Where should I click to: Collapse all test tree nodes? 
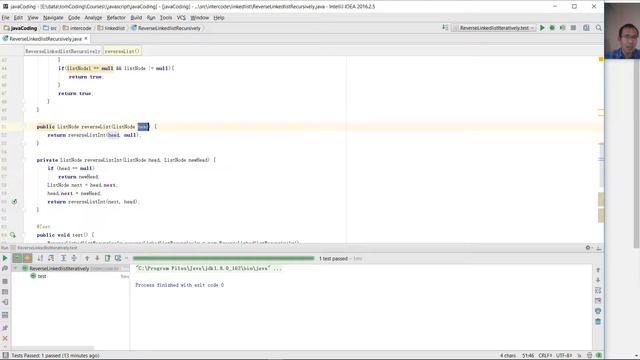pos(74,258)
